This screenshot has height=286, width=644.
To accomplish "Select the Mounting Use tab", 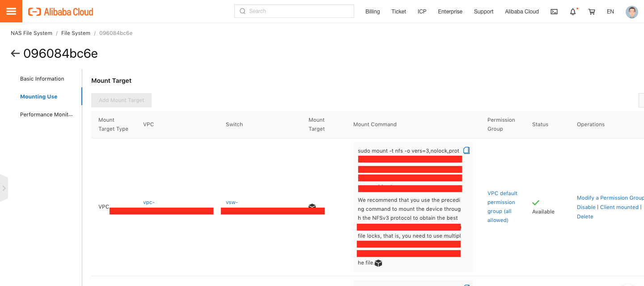I will [39, 97].
